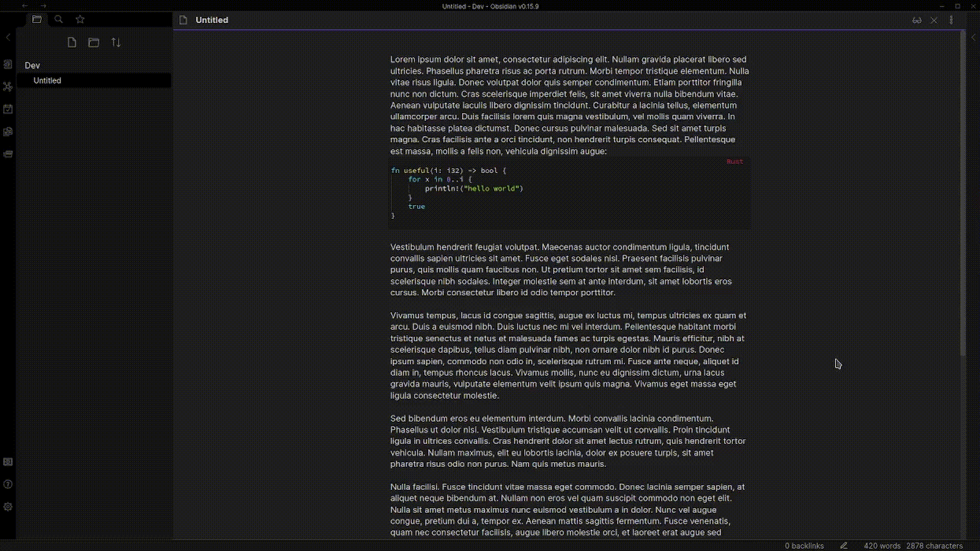This screenshot has width=980, height=551.
Task: Create a new folder in file explorer
Action: (x=93, y=42)
